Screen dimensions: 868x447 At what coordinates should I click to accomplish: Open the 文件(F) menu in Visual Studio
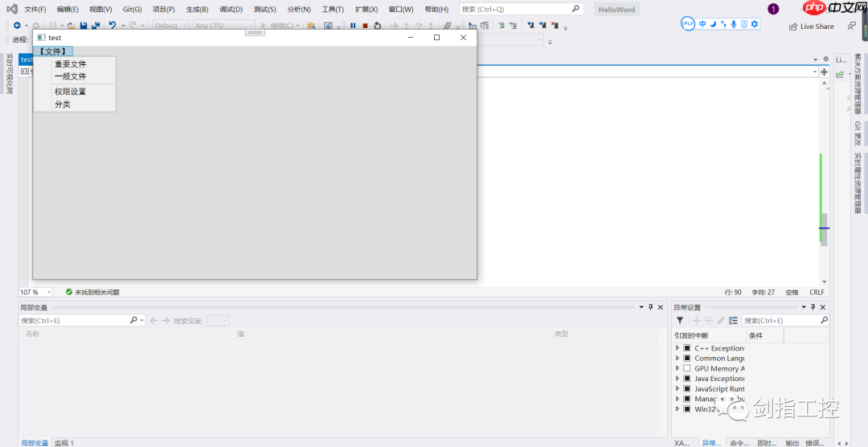pos(35,10)
